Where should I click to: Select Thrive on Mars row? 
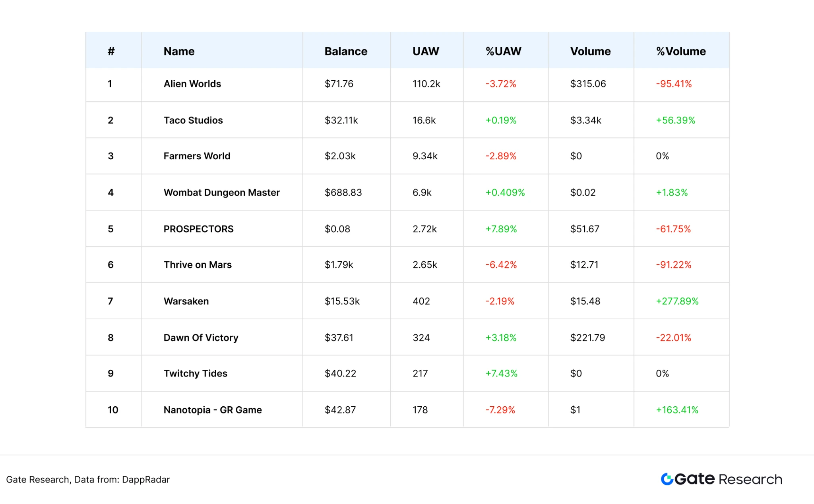coord(198,265)
